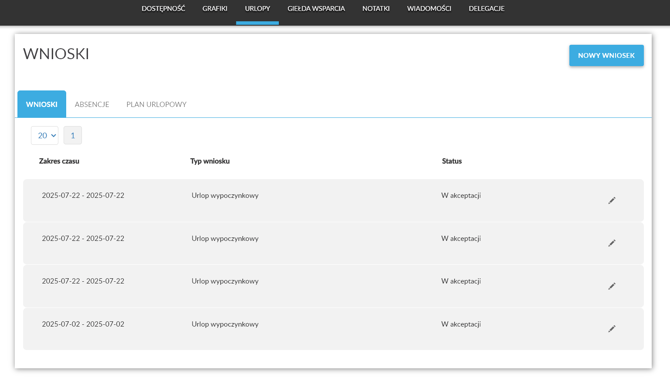Go to page 1 in pagination
Viewport: 670px width, 377px height.
pos(73,135)
